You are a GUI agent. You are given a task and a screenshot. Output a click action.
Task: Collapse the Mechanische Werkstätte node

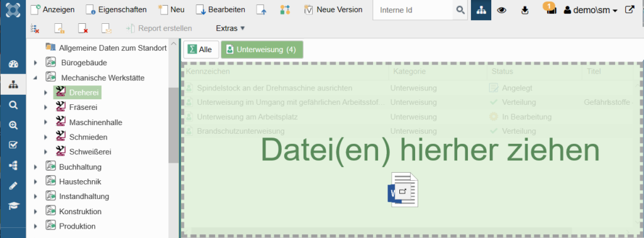pos(35,78)
